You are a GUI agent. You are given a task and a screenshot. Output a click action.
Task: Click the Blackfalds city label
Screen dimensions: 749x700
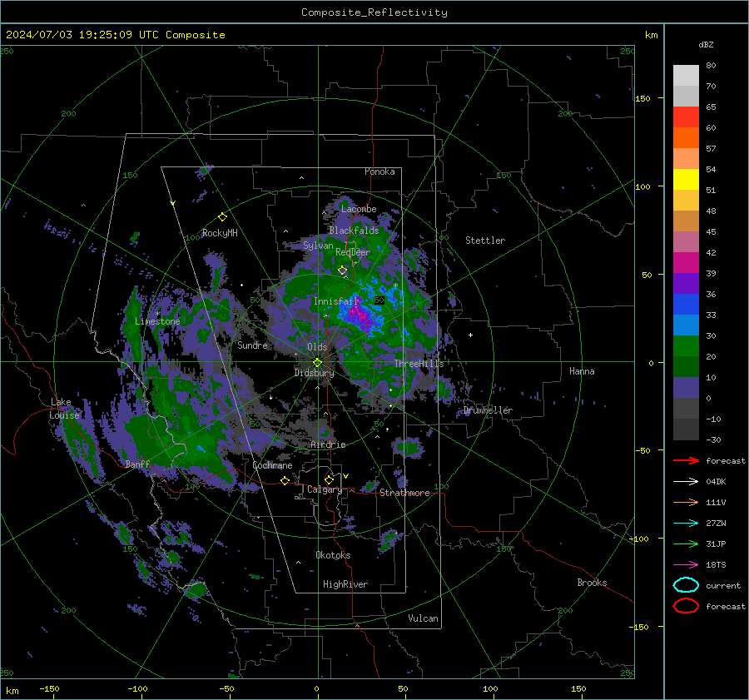point(354,231)
